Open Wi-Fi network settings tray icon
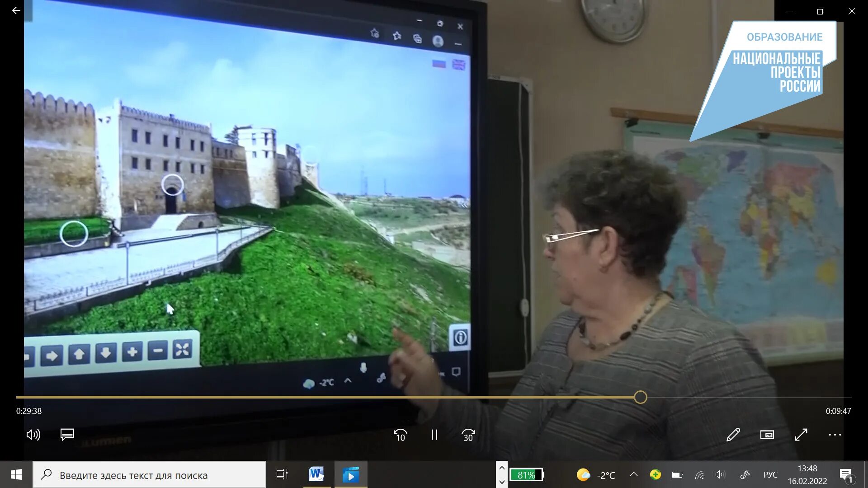868x488 pixels. click(699, 474)
